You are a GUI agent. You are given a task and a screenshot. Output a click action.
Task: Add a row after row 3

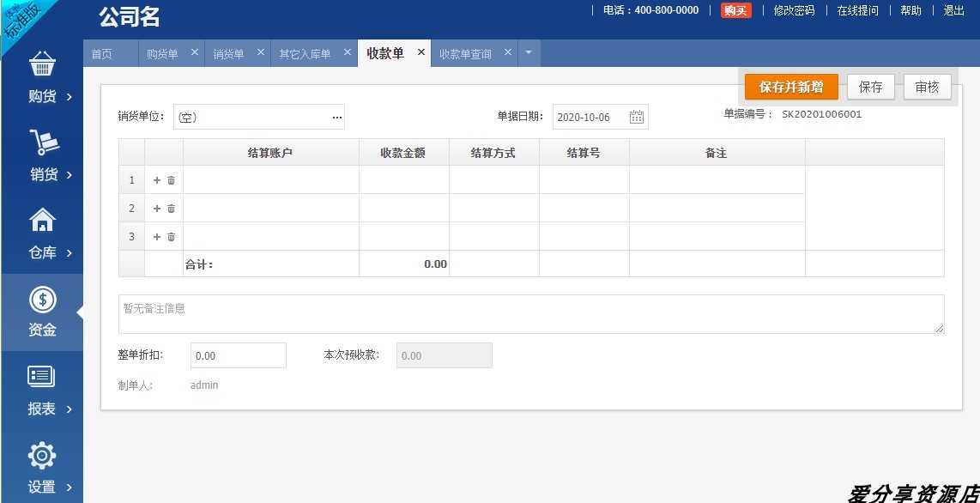coord(157,236)
